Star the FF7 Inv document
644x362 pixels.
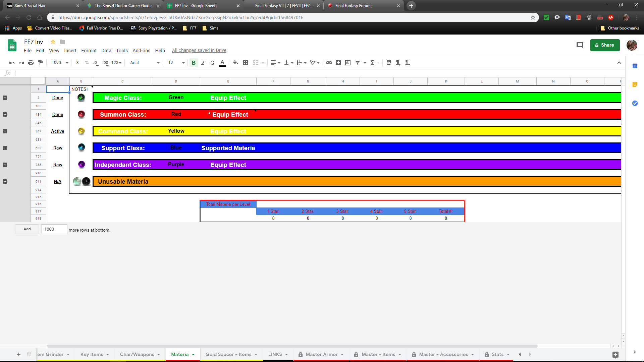point(53,42)
